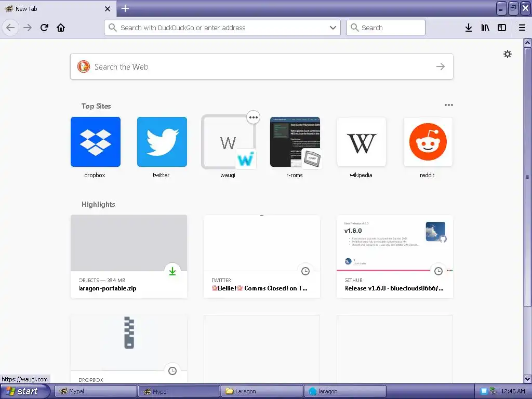
Task: Switch to the second Mypal taskbar button
Action: (179, 391)
